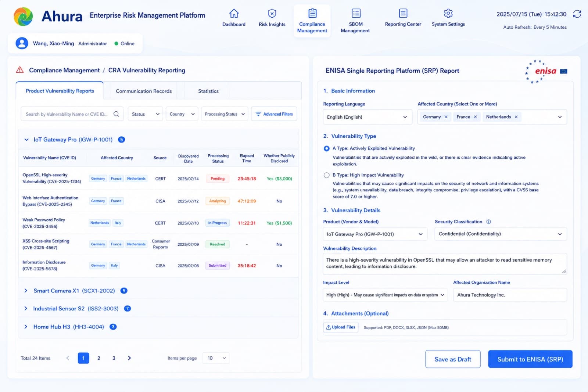588x392 pixels.
Task: Click the Compliance Management breadcrumb
Action: click(64, 70)
